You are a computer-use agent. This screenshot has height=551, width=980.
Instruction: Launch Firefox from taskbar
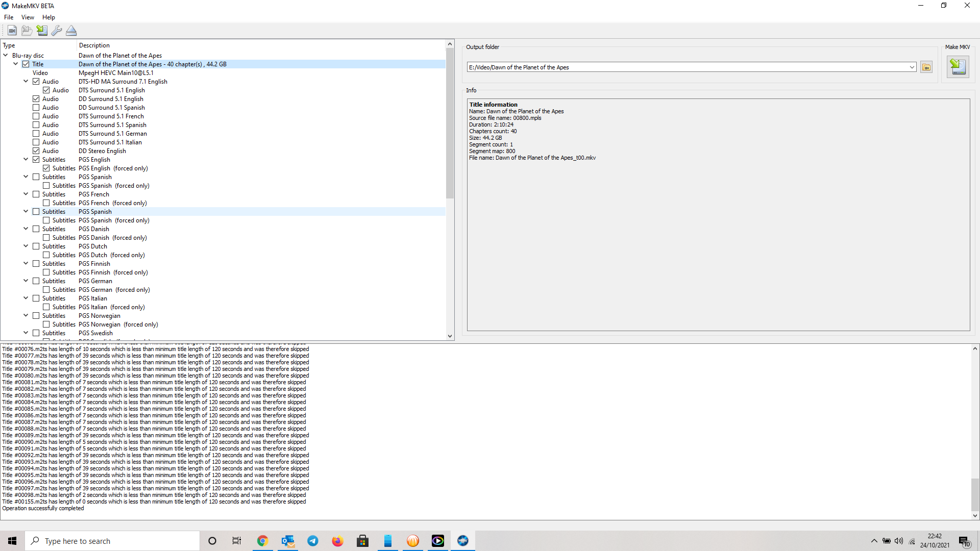pyautogui.click(x=338, y=541)
